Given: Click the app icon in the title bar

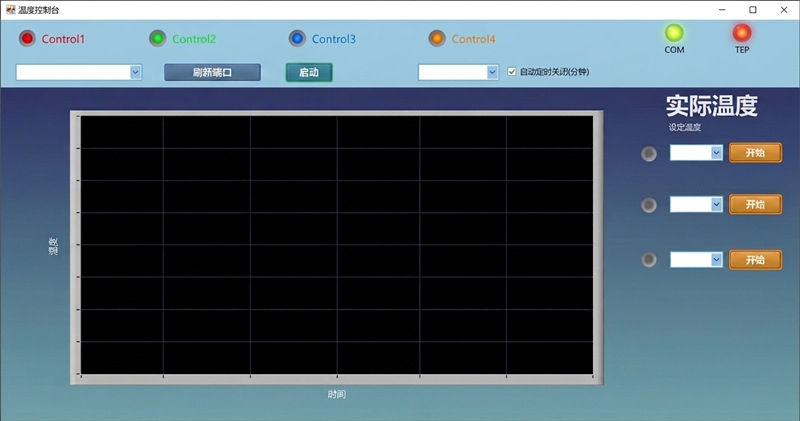Looking at the screenshot, I should pos(10,10).
